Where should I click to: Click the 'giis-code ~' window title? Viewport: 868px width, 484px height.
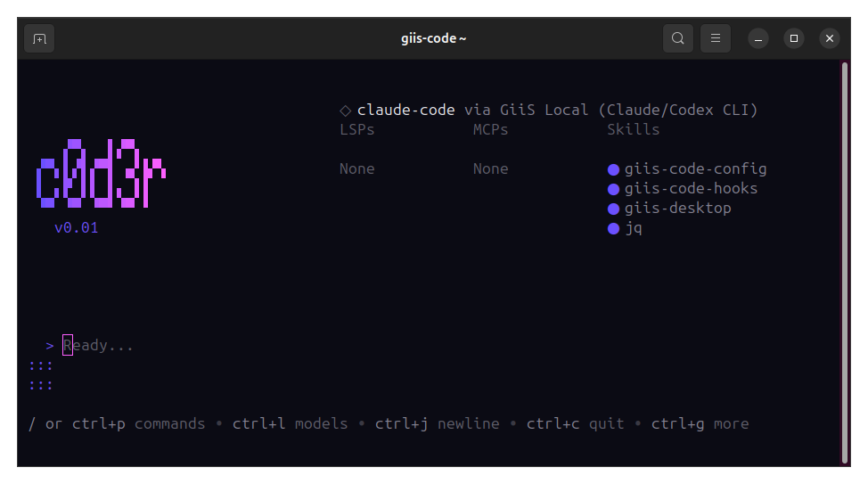(433, 38)
